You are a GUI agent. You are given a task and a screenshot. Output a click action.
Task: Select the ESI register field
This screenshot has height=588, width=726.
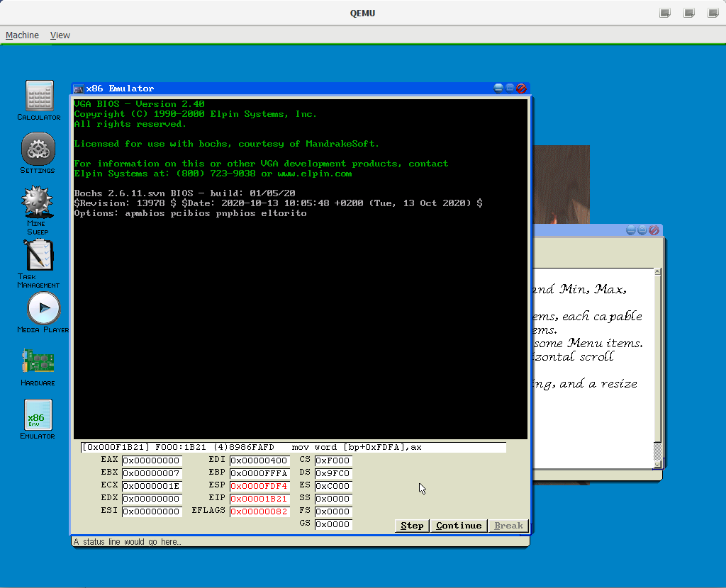152,511
